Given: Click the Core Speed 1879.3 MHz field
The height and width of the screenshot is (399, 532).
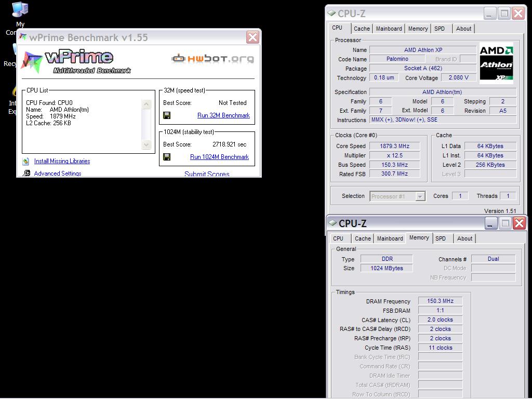Looking at the screenshot, I should pyautogui.click(x=395, y=146).
